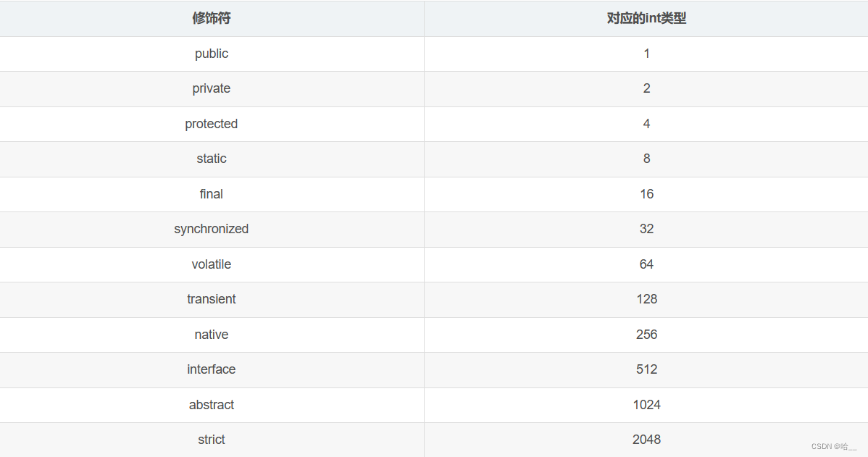Select the value 128 cell

[646, 299]
